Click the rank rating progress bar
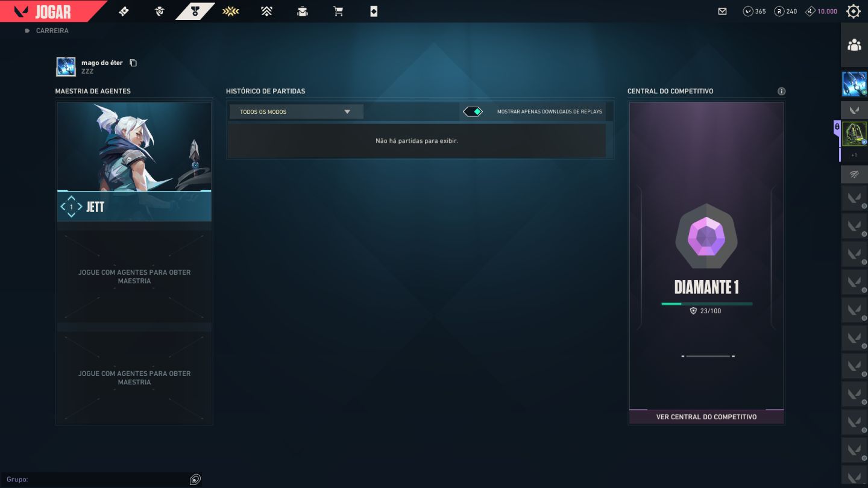Image resolution: width=868 pixels, height=488 pixels. point(706,304)
